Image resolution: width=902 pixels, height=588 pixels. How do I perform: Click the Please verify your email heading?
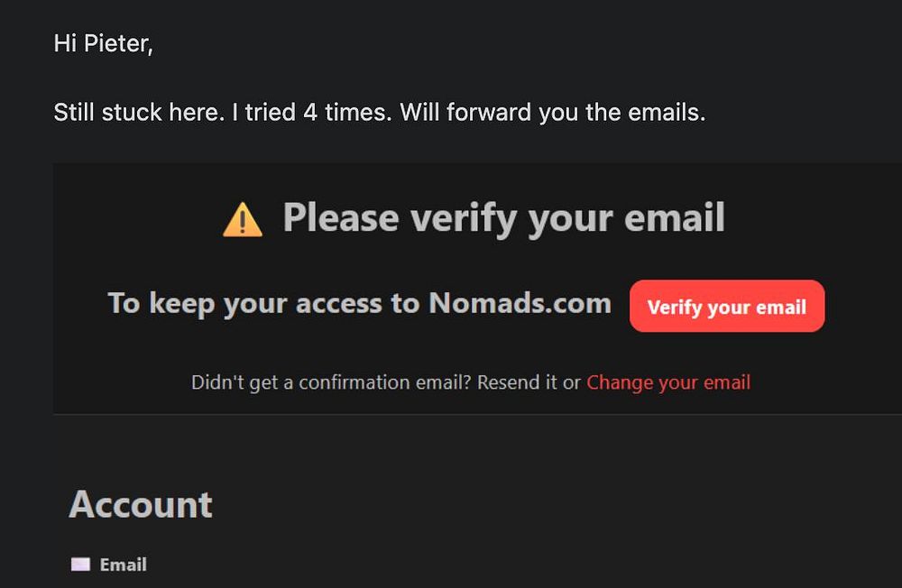click(x=503, y=218)
